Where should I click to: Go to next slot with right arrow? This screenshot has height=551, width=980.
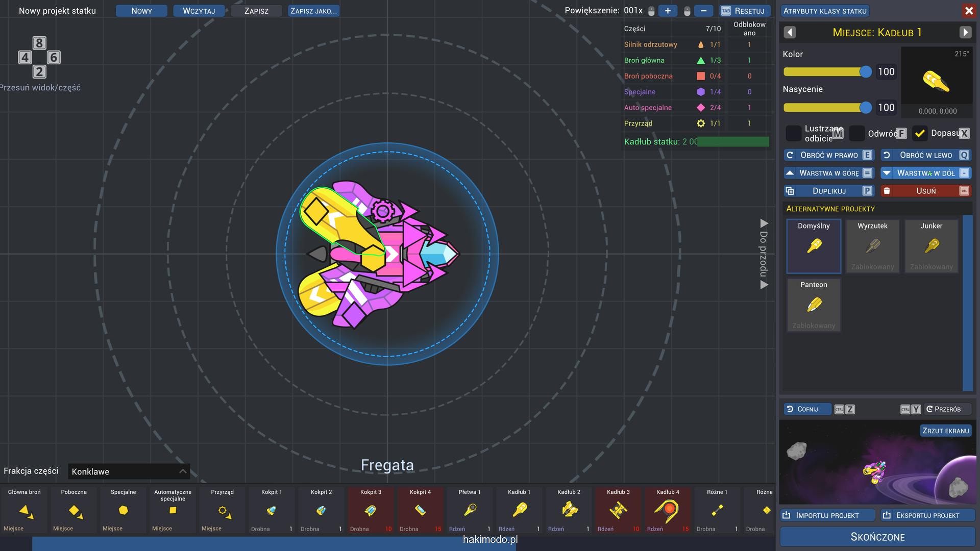pyautogui.click(x=965, y=33)
